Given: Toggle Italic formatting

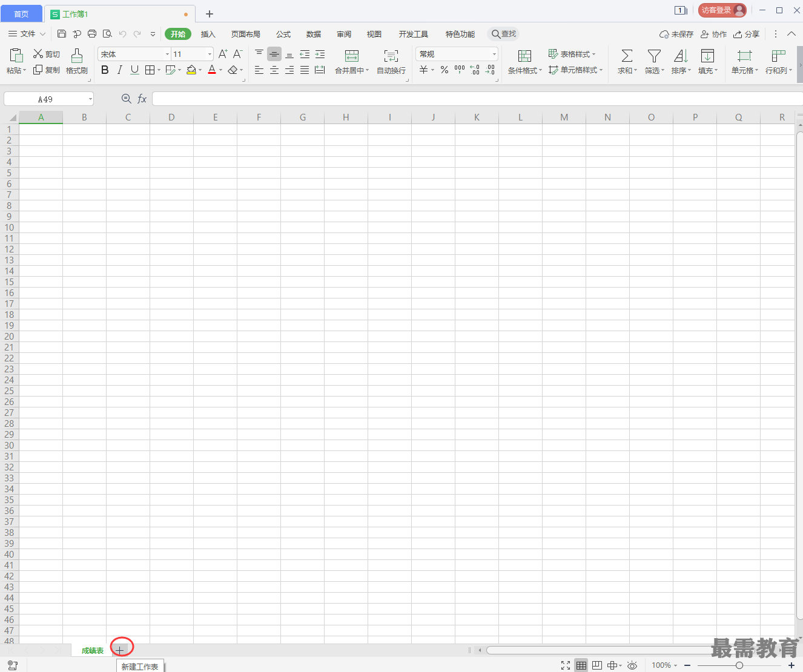Looking at the screenshot, I should pos(120,70).
